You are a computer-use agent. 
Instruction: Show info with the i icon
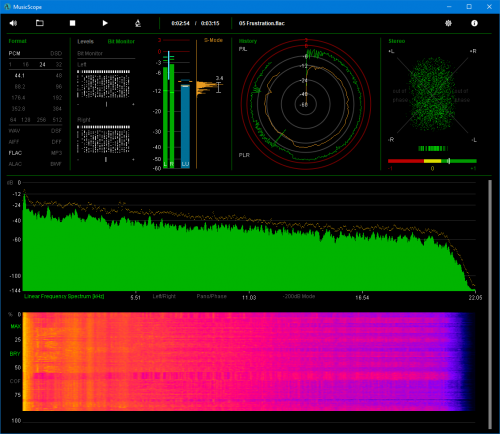(x=474, y=23)
